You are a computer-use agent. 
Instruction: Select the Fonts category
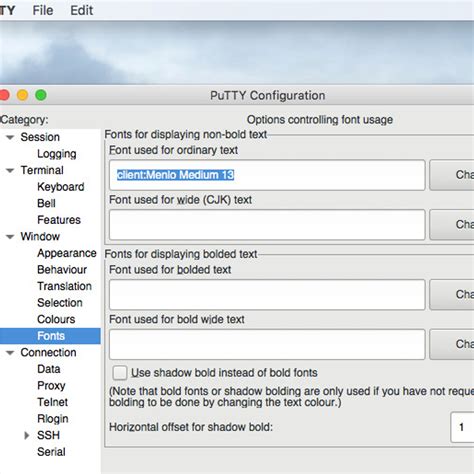[x=51, y=336]
